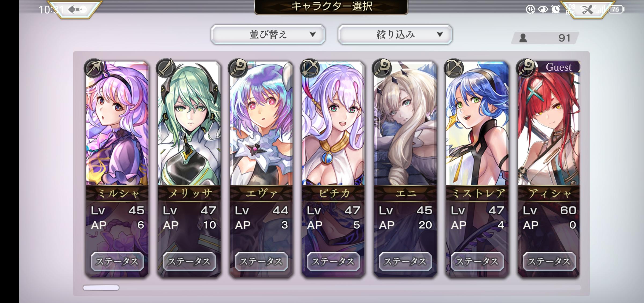The height and width of the screenshot is (303, 644).
Task: Click the arrow on the 絞り込み dropdown
Action: pyautogui.click(x=440, y=34)
